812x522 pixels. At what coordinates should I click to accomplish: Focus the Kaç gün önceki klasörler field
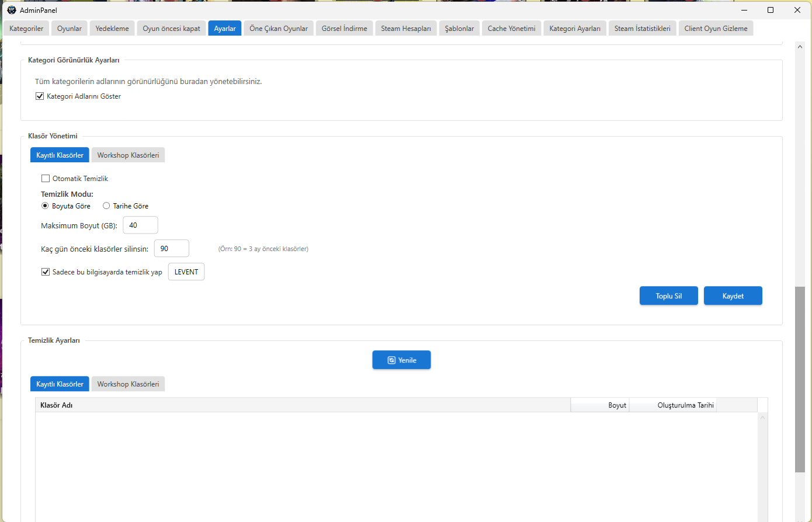pos(172,248)
